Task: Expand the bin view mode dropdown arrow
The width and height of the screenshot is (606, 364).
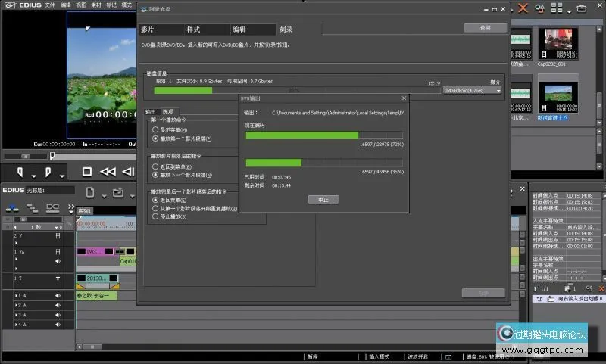Action: coord(568,10)
